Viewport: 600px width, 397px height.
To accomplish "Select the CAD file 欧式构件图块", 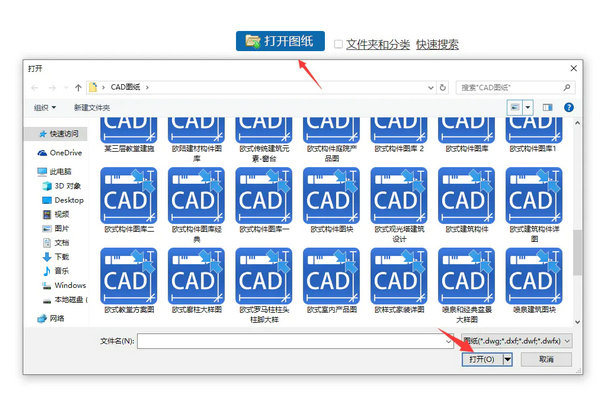I will coord(331,200).
